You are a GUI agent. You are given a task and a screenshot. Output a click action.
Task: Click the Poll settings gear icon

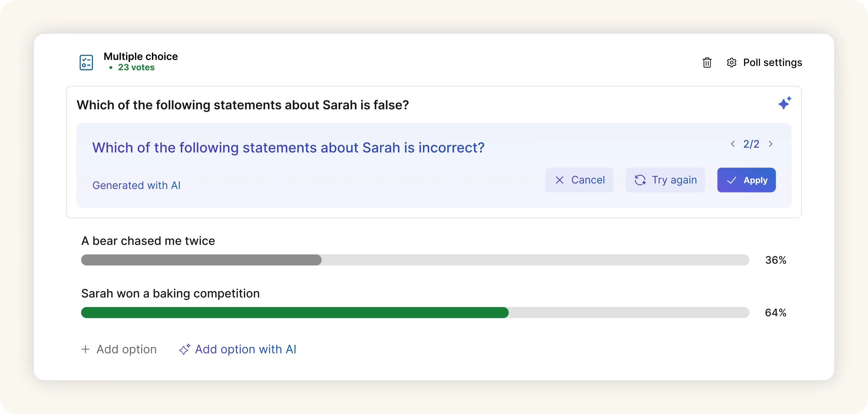click(732, 63)
